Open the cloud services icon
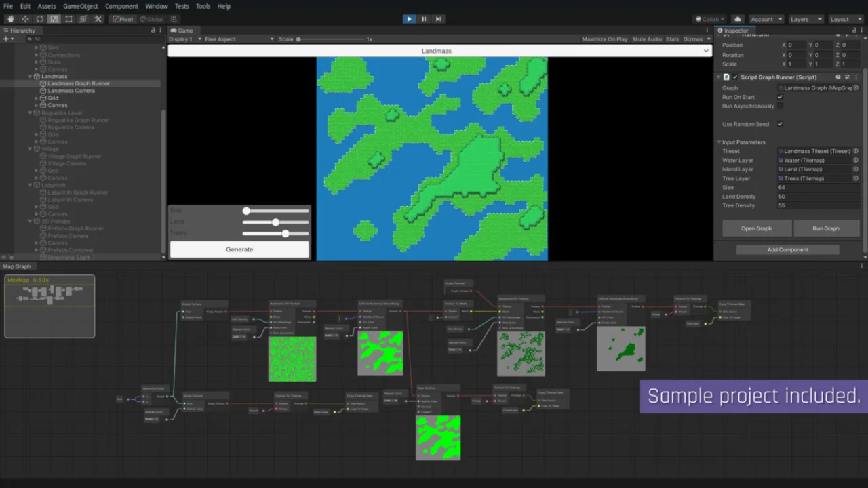 pos(738,19)
